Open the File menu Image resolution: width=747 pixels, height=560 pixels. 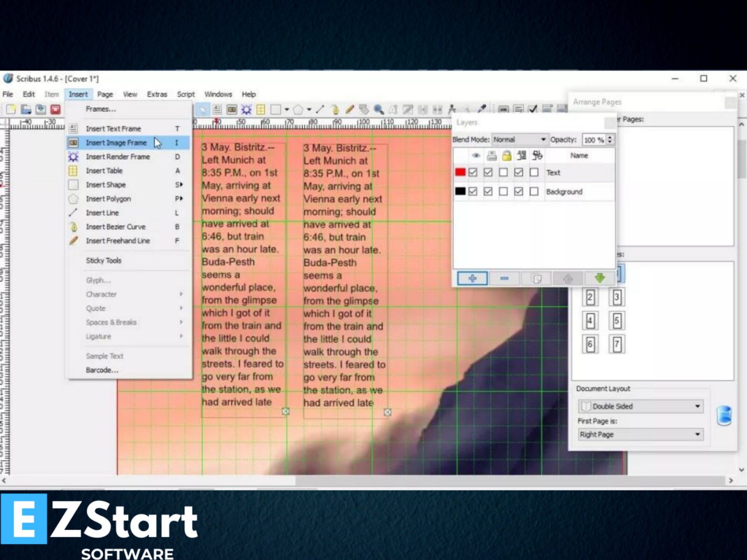point(7,94)
